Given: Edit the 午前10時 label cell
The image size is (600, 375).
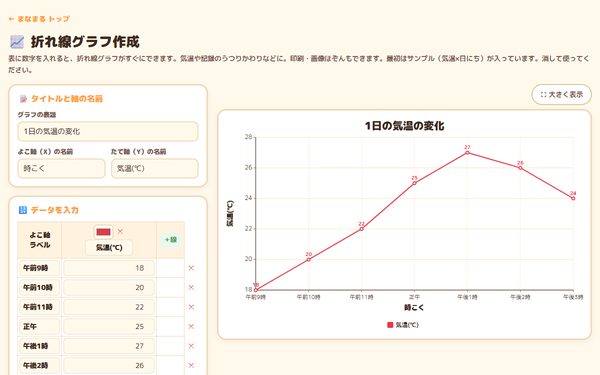Looking at the screenshot, I should pyautogui.click(x=39, y=287).
